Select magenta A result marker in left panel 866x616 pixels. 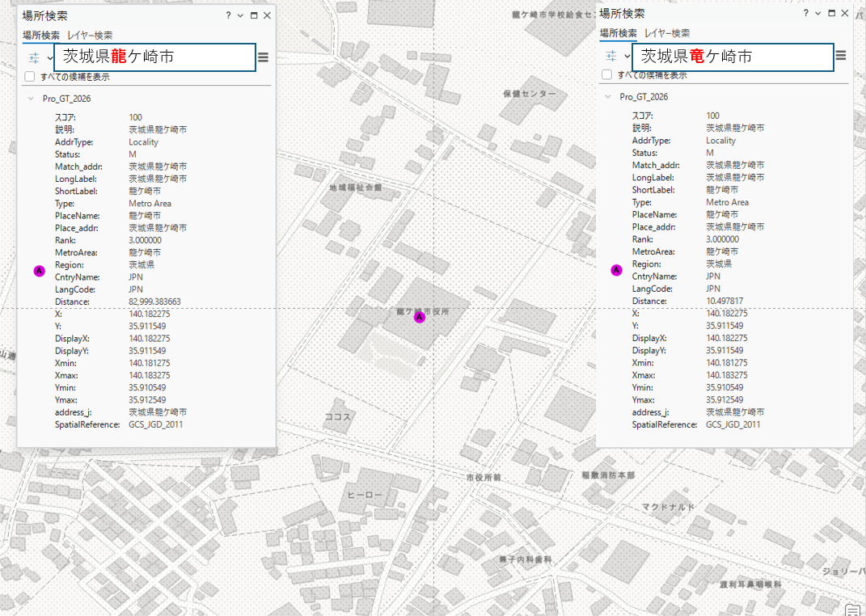(x=39, y=271)
